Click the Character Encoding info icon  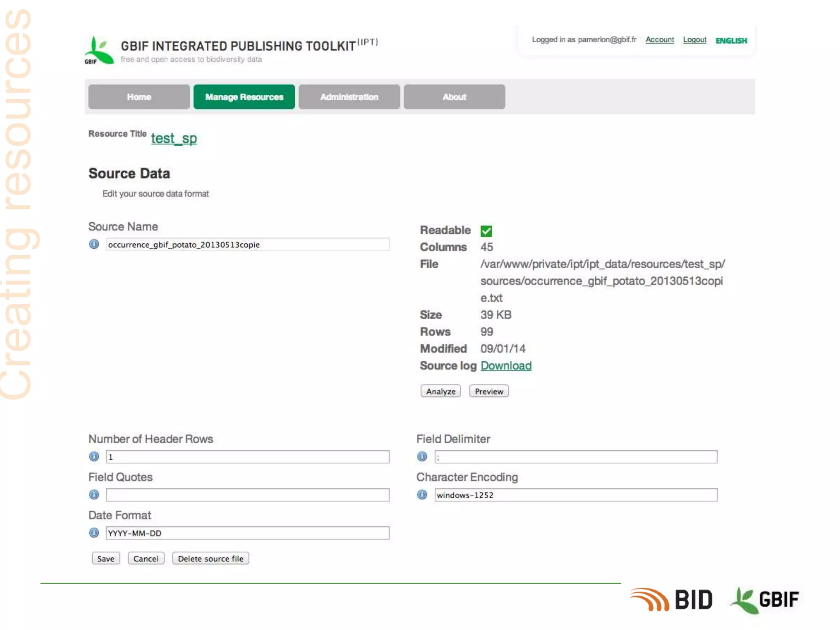tap(422, 495)
